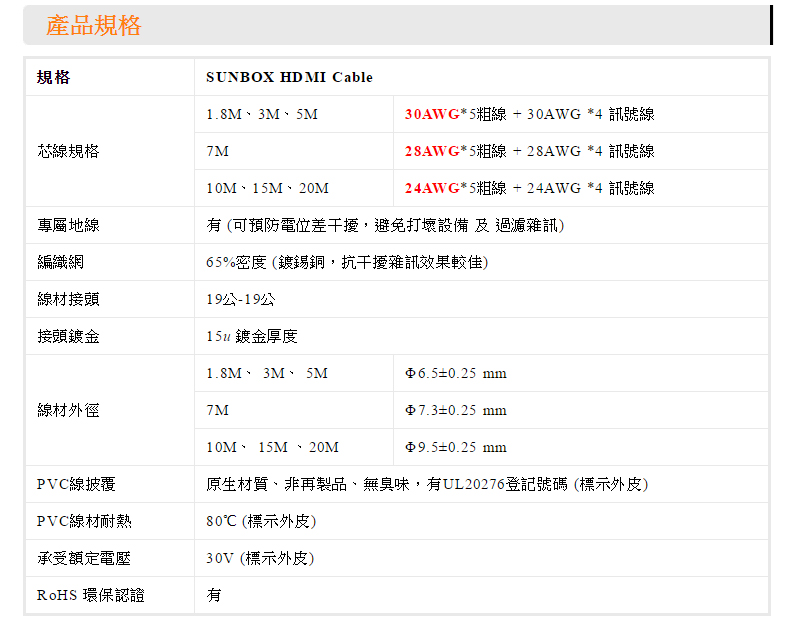
Task: Select the 專屬地線 row label
Action: [68, 225]
